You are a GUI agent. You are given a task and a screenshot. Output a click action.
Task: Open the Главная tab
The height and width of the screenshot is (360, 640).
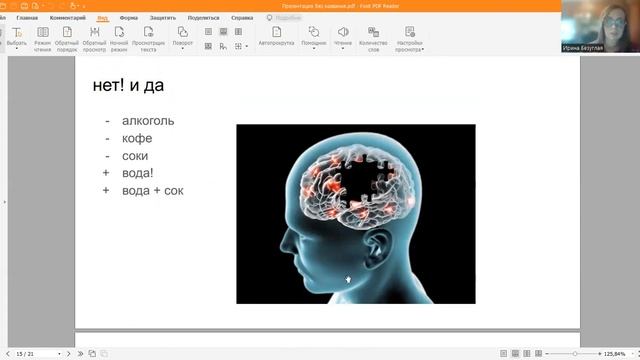point(27,18)
